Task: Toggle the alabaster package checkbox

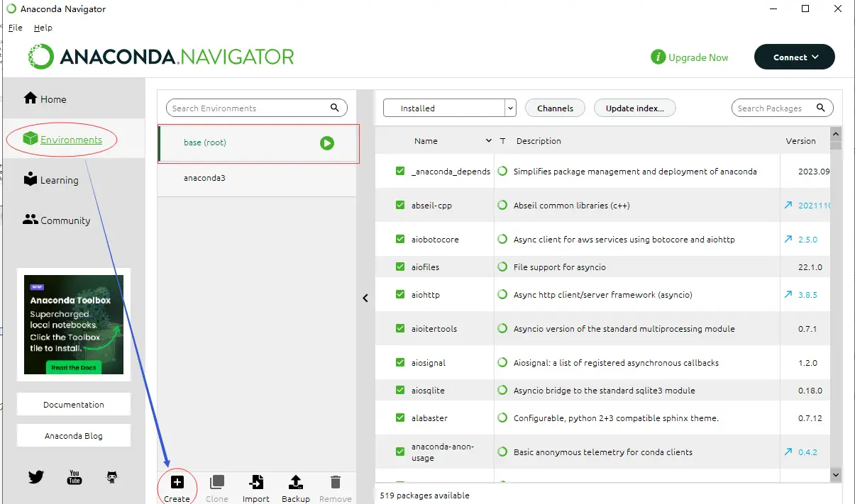Action: pos(400,418)
